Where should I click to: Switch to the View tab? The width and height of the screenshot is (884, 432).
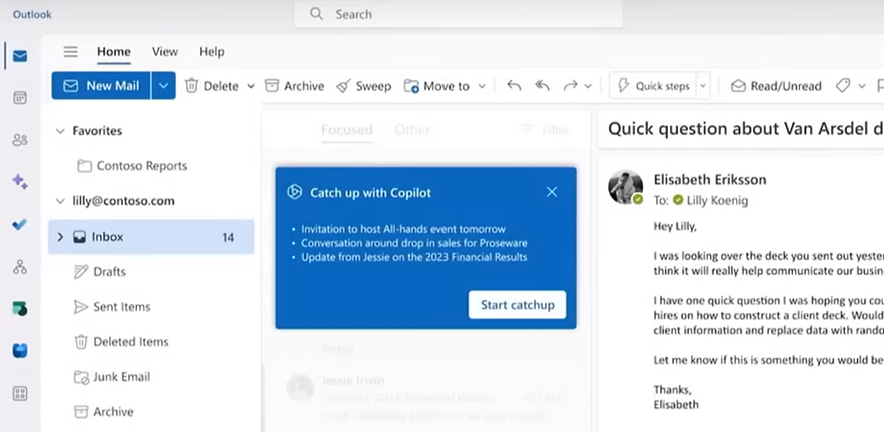coord(165,52)
